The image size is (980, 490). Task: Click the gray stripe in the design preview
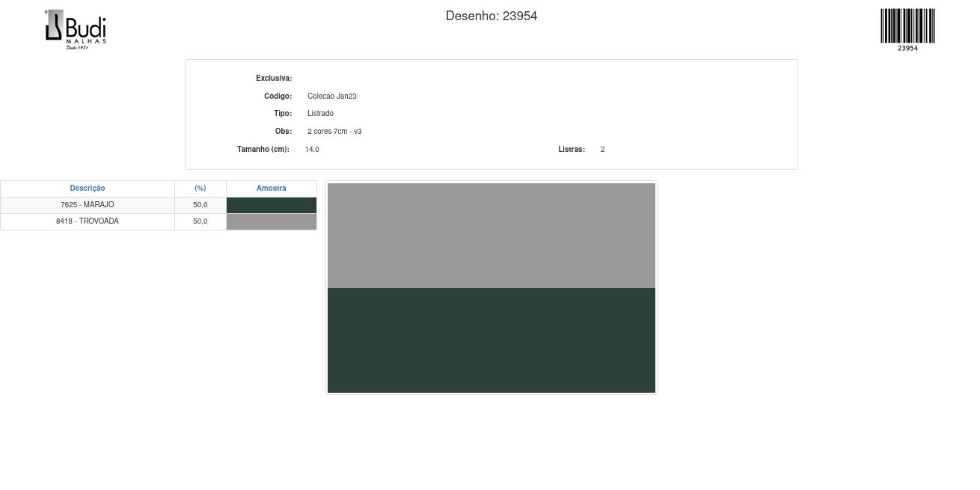pyautogui.click(x=491, y=236)
